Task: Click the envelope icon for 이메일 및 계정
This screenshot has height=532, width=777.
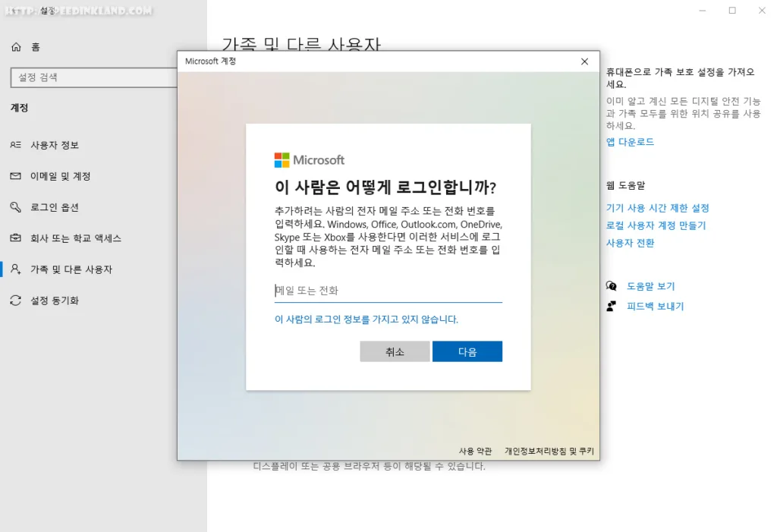Action: pyautogui.click(x=16, y=176)
